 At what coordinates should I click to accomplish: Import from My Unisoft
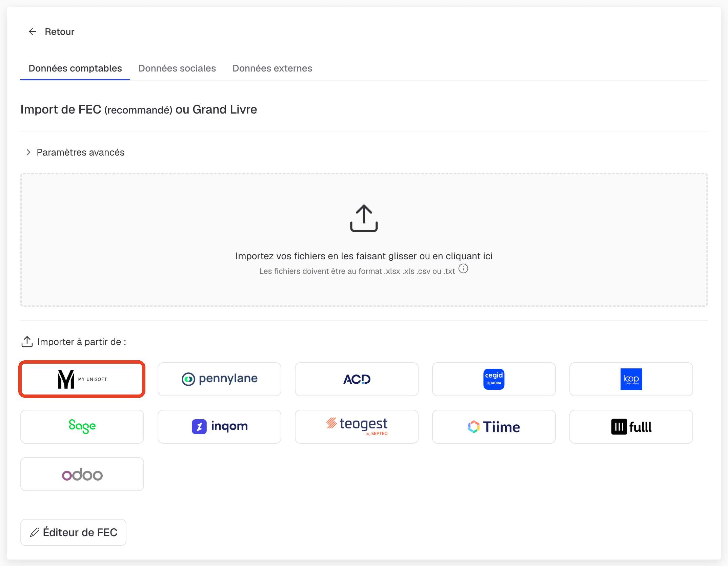pos(82,379)
